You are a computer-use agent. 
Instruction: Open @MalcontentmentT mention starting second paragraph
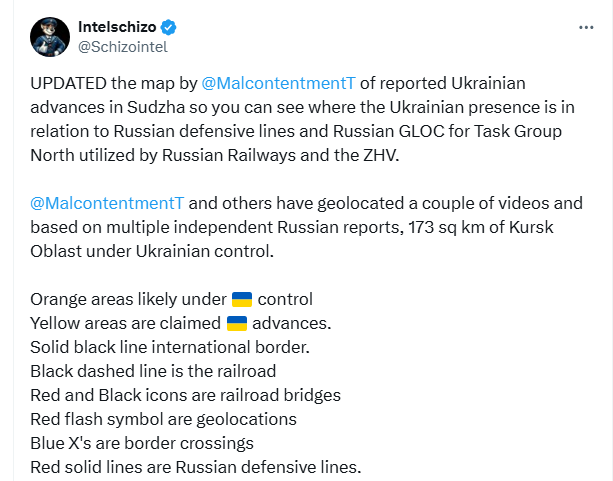tap(107, 203)
